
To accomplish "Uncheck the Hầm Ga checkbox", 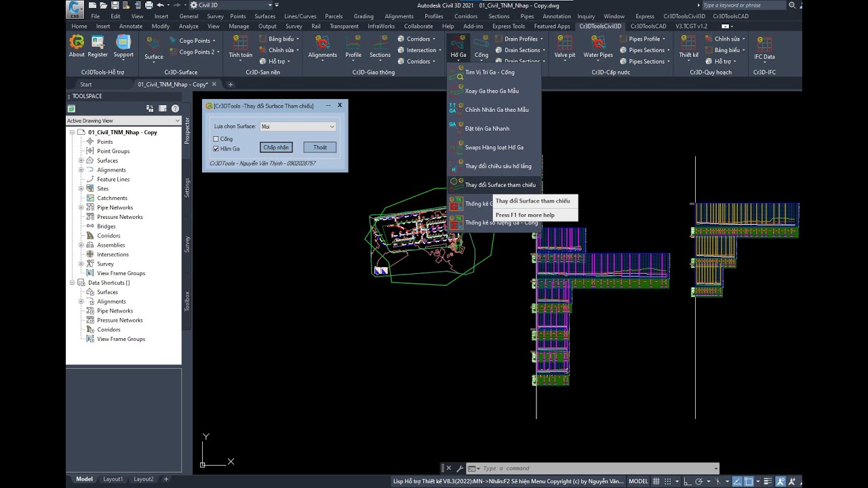I will [216, 148].
